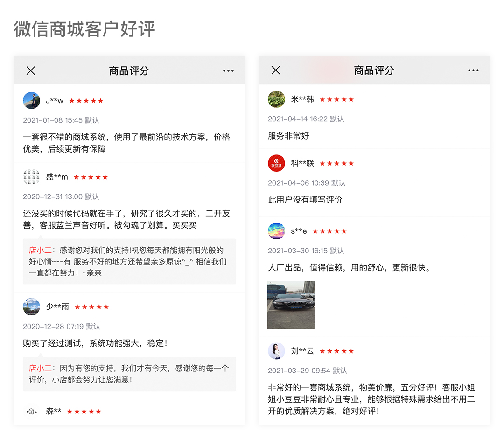The image size is (504, 434).
Task: Open 刘**云 user avatar
Action: click(x=276, y=351)
